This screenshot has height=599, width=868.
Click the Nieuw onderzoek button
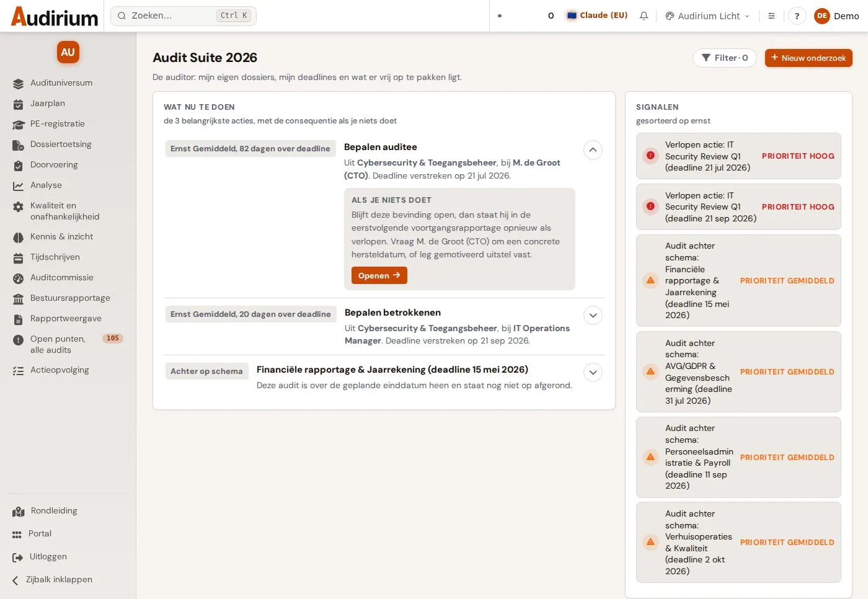pos(808,58)
